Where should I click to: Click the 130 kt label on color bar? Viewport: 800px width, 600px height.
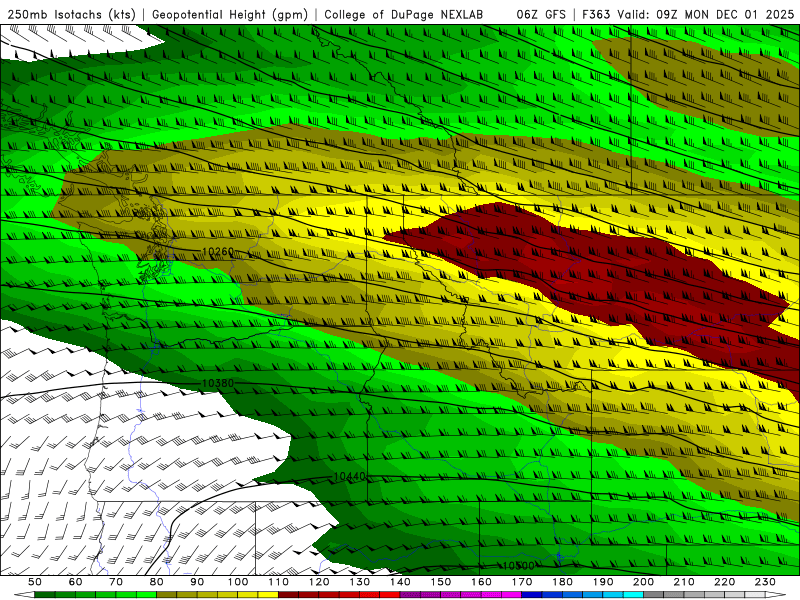point(360,582)
